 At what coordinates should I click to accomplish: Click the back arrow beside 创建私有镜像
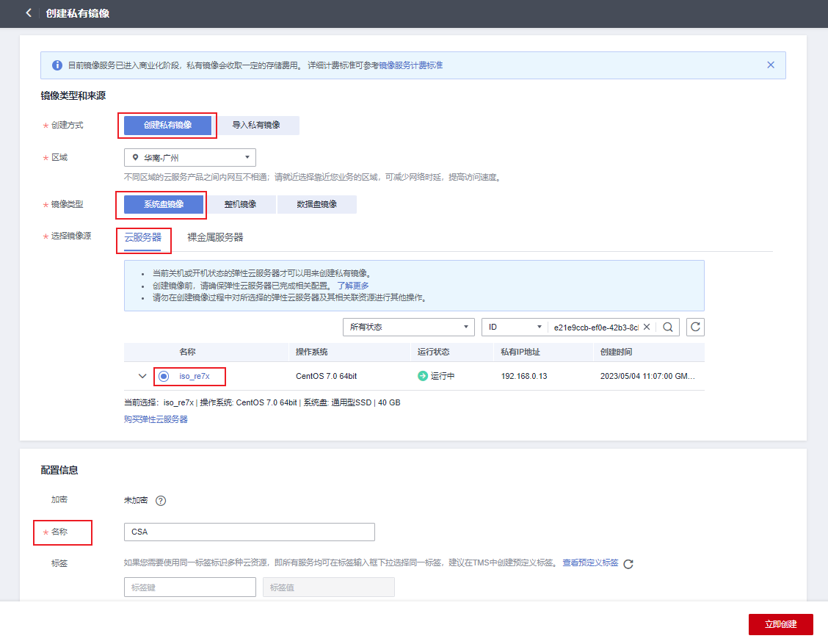29,12
